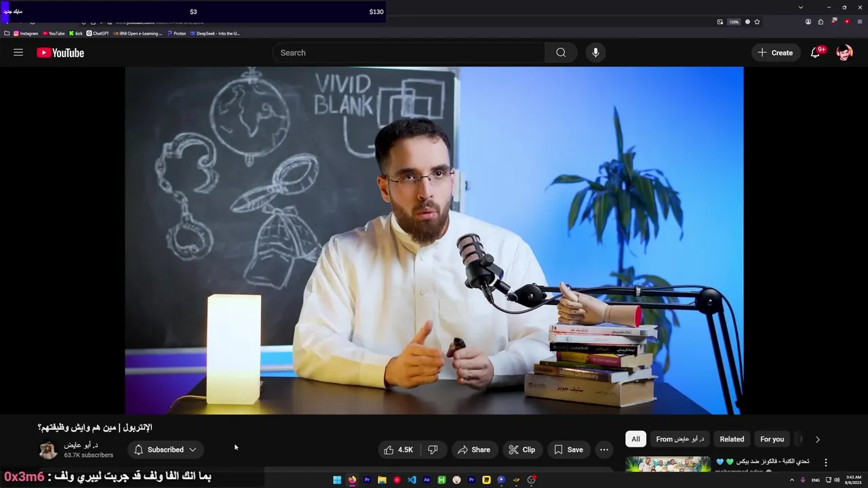Open the browser application menu

click(x=860, y=22)
